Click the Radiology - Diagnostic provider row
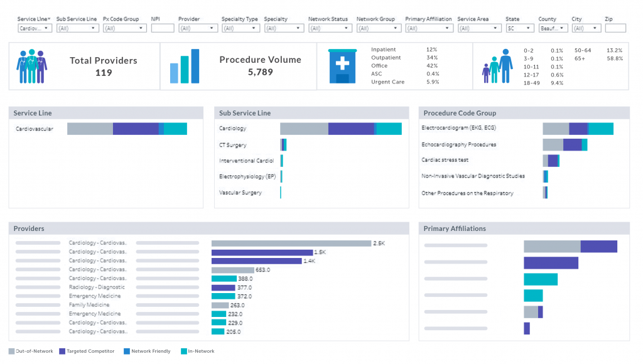 click(x=97, y=287)
